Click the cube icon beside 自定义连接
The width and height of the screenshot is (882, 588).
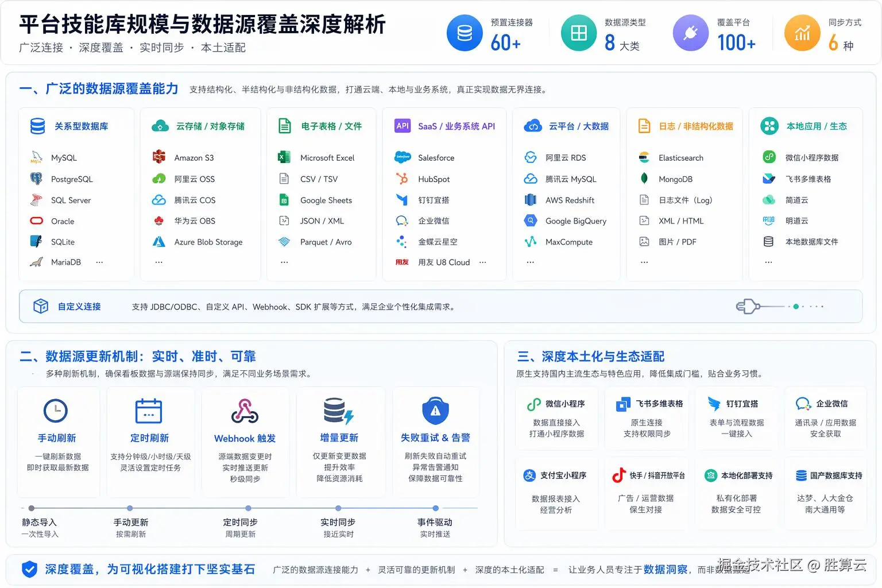41,306
